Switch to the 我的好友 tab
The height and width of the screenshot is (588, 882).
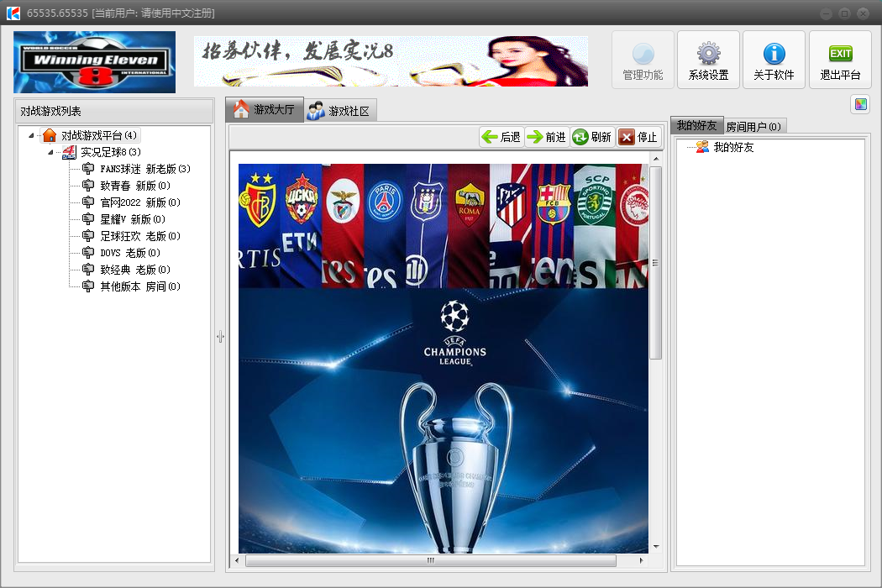click(x=697, y=125)
